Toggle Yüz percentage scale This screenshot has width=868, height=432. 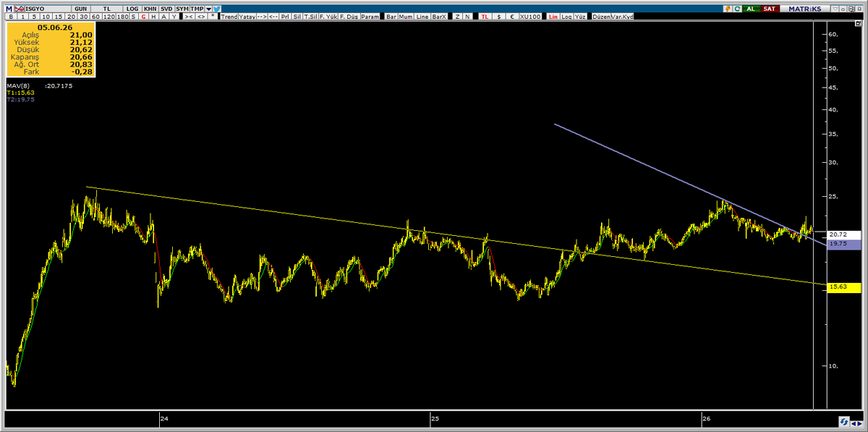(580, 17)
